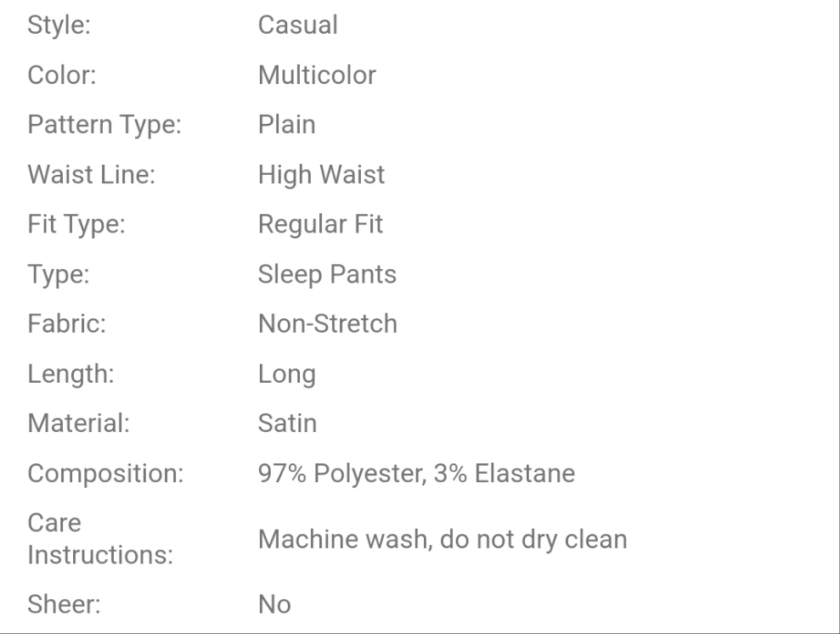
Task: Click the "Composition:" label
Action: [x=105, y=473]
